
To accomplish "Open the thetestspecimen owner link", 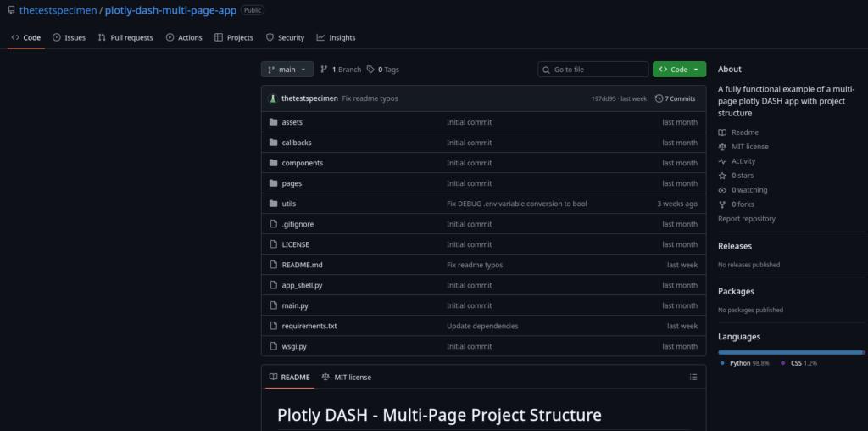I will coord(58,10).
